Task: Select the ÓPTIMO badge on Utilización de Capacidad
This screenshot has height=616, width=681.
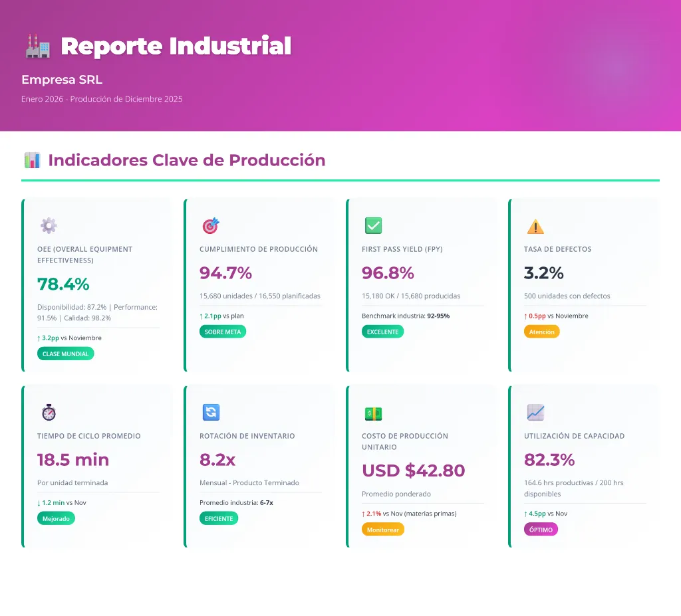Action: click(x=541, y=530)
